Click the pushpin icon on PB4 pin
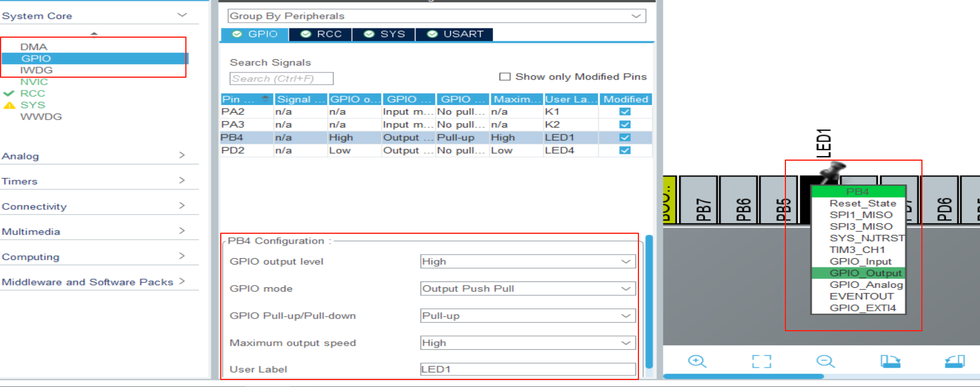Image resolution: width=980 pixels, height=387 pixels. coord(832,171)
